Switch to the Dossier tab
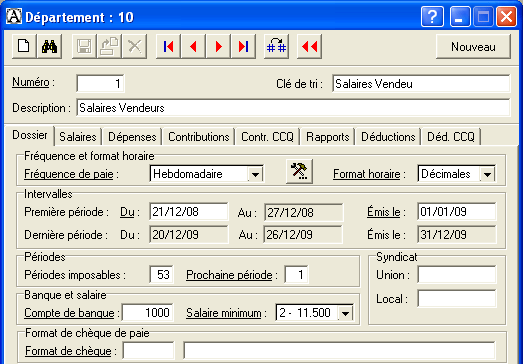Image resolution: width=523 pixels, height=364 pixels. coord(30,135)
